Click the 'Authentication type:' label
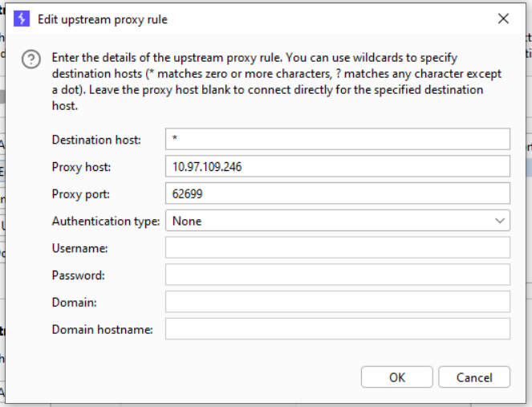This screenshot has width=532, height=407. [x=106, y=221]
